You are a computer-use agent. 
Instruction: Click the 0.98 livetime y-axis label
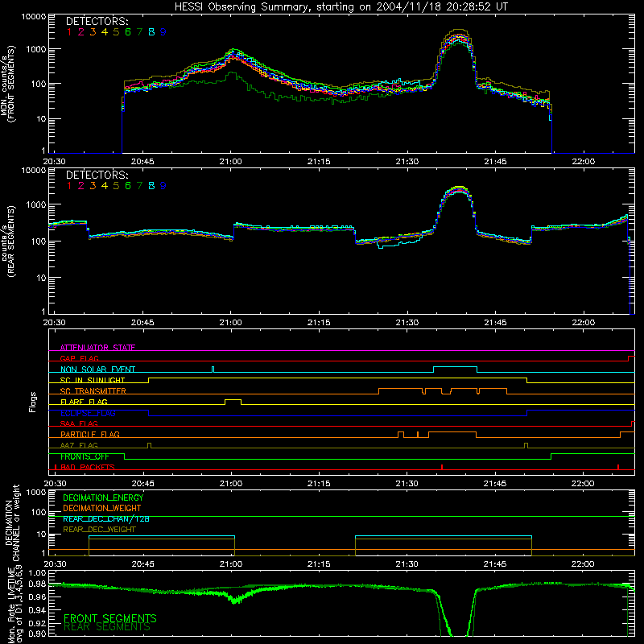click(x=37, y=584)
